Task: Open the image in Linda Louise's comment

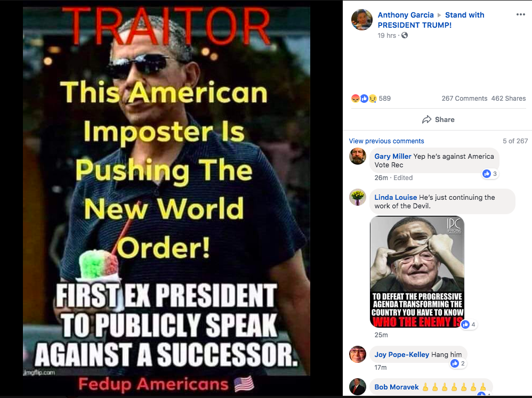Action: pos(417,272)
